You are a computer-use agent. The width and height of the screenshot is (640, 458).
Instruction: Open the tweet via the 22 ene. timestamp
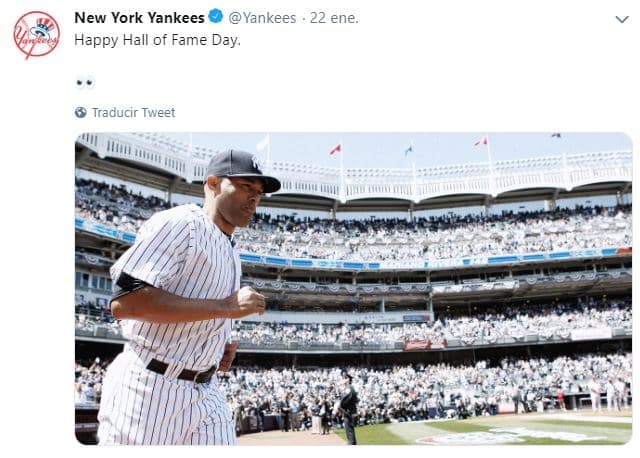click(x=335, y=18)
